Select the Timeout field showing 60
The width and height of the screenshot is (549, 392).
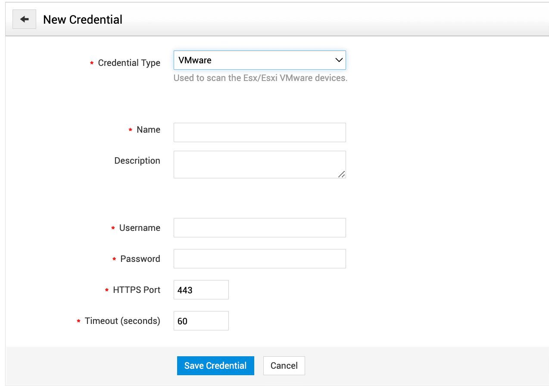click(x=201, y=321)
